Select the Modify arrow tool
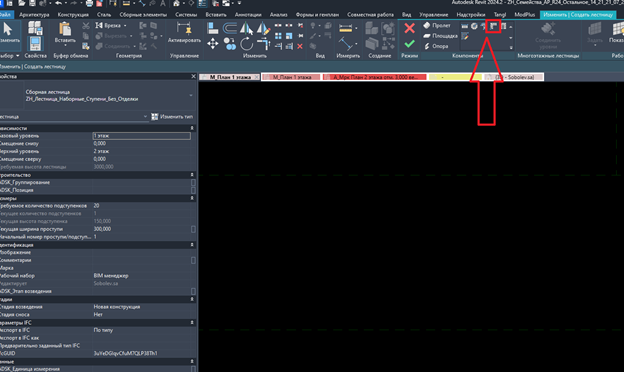Image resolution: width=624 pixels, height=372 pixels. point(8,33)
